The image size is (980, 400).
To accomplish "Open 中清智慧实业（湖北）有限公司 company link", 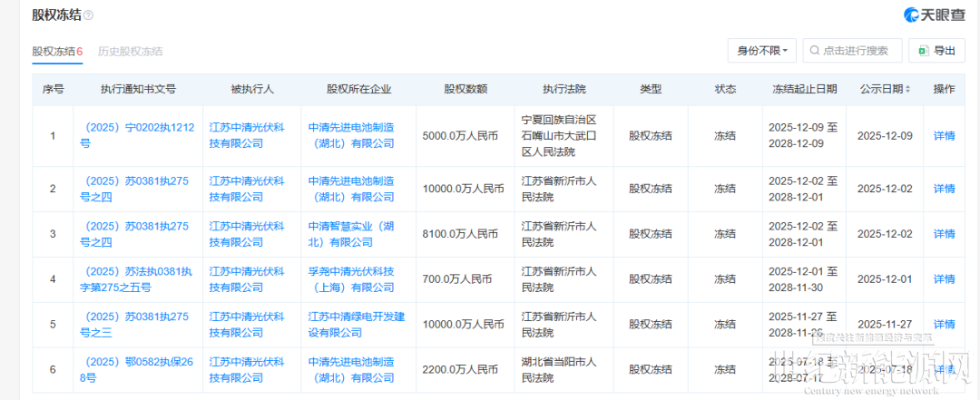I will (x=351, y=234).
